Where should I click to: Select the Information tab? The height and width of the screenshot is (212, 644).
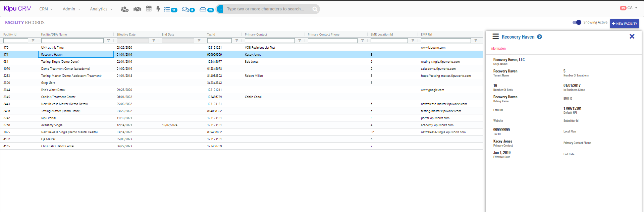(498, 49)
